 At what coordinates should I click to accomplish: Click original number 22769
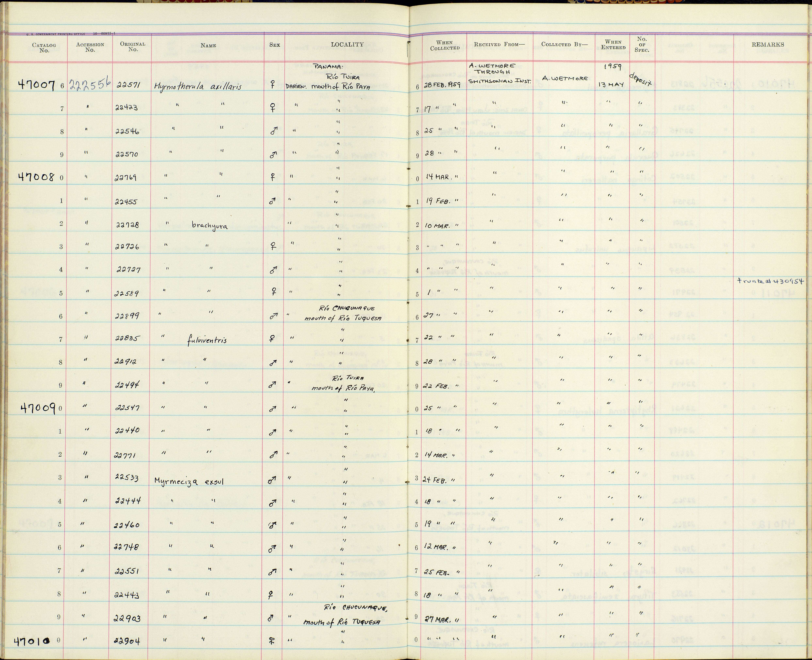pos(126,178)
